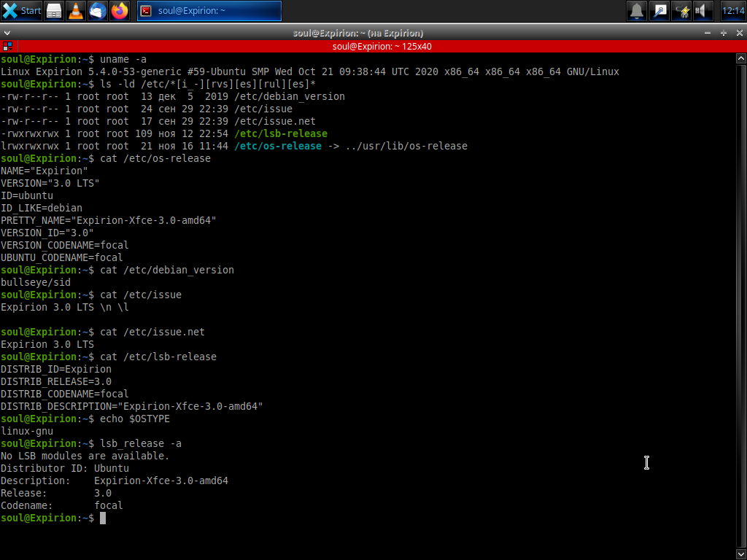This screenshot has height=560, width=747.
Task: Launch Firefox browser from panel
Action: coord(120,11)
